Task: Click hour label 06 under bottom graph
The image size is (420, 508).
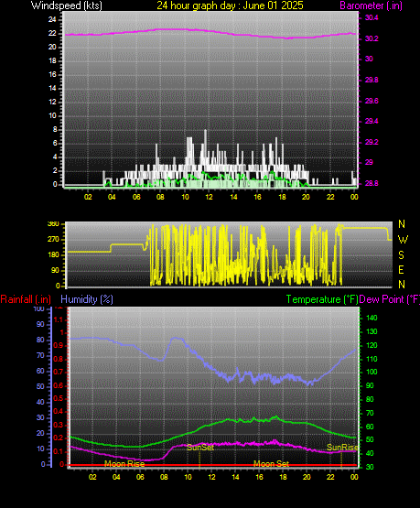Action: point(140,477)
